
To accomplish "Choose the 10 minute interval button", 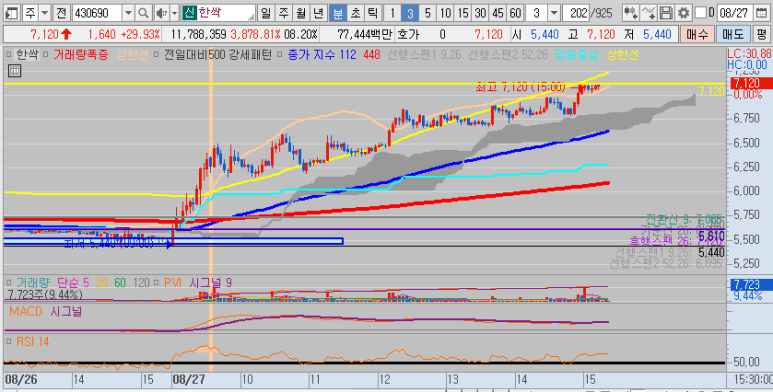I will coord(446,13).
